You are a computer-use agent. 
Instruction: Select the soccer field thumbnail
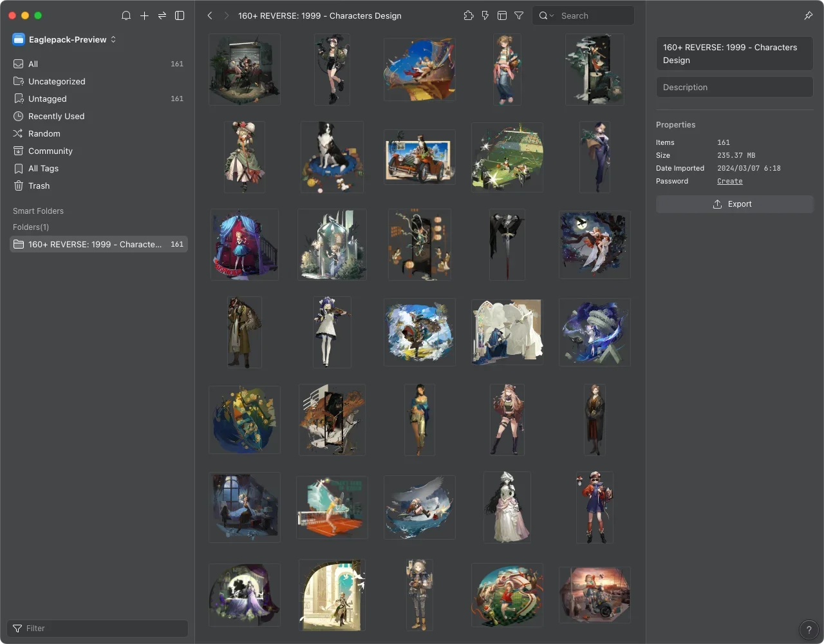(507, 157)
